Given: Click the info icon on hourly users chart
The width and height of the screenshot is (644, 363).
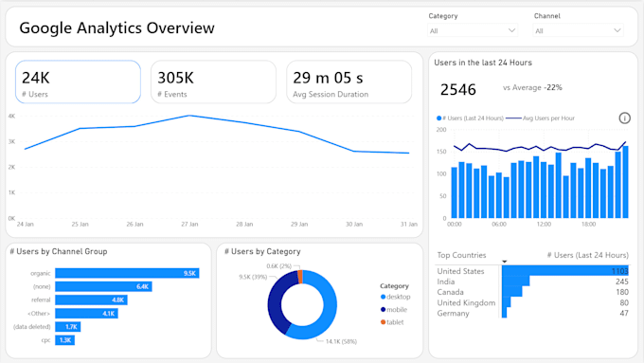Looking at the screenshot, I should point(624,118).
